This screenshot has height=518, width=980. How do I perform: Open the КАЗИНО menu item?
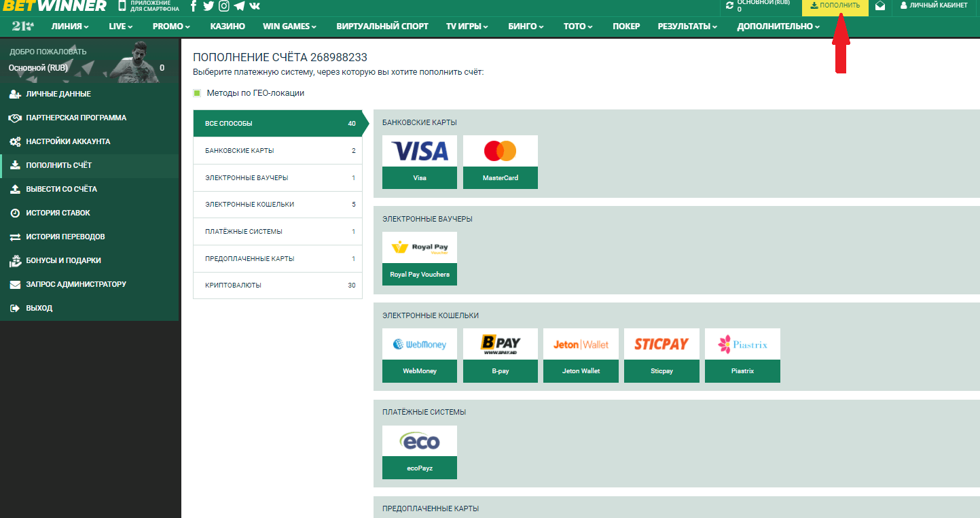pyautogui.click(x=228, y=27)
